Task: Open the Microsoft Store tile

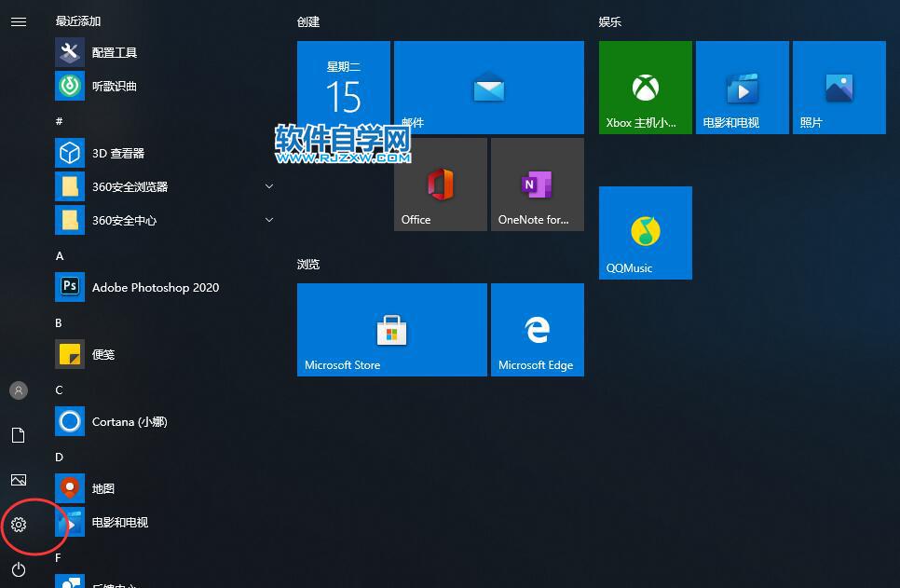Action: coord(391,330)
